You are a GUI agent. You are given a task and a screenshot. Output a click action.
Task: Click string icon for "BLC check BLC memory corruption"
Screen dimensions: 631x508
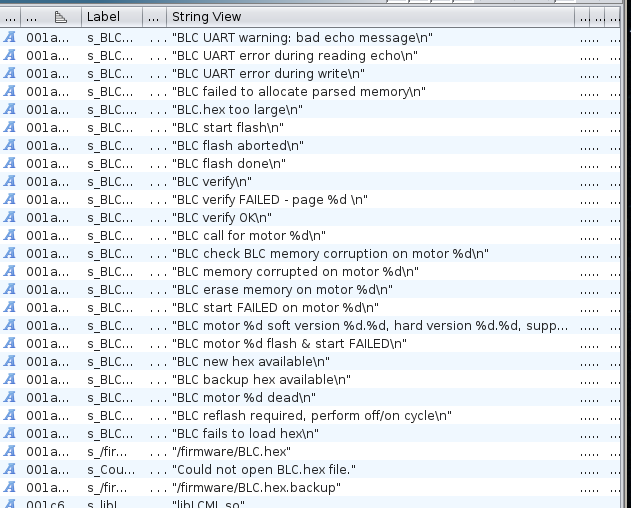[x=10, y=254]
